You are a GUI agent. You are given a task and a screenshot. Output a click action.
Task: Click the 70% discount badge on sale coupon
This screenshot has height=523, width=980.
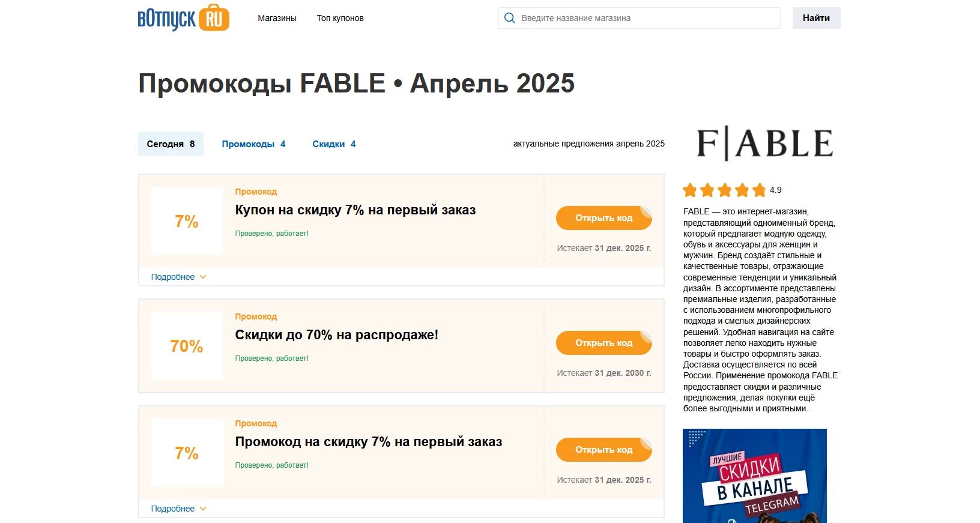pos(186,346)
